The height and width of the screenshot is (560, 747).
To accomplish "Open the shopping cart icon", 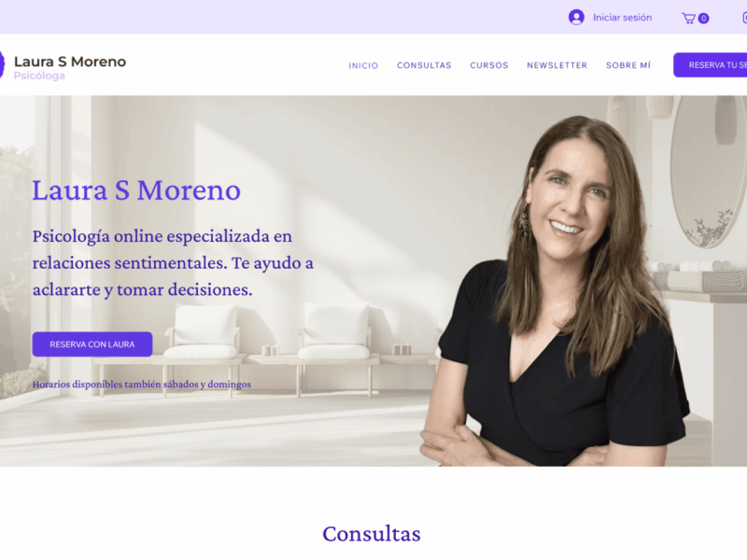I will pos(688,18).
